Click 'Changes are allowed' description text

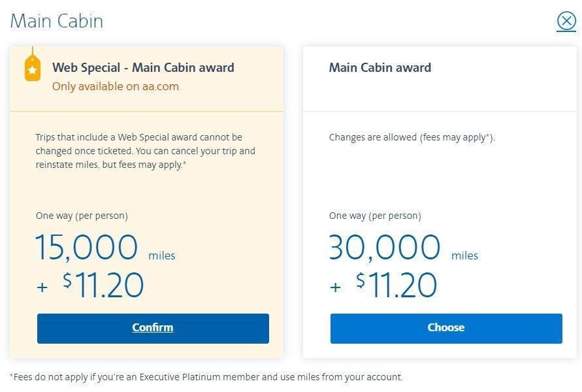412,138
